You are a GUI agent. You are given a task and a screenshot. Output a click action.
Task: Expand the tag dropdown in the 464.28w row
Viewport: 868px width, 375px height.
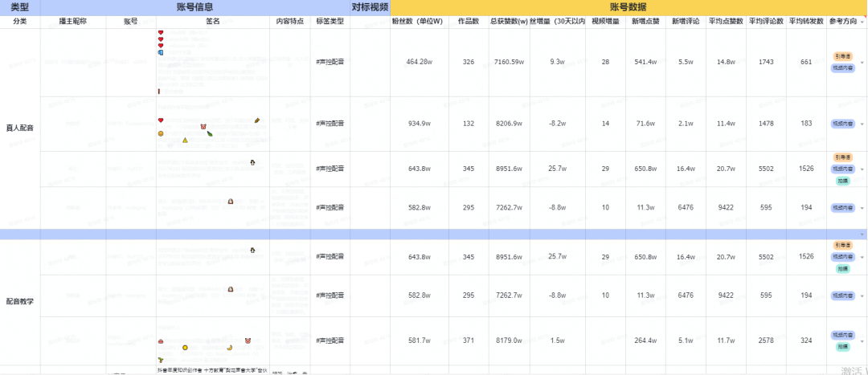point(862,63)
